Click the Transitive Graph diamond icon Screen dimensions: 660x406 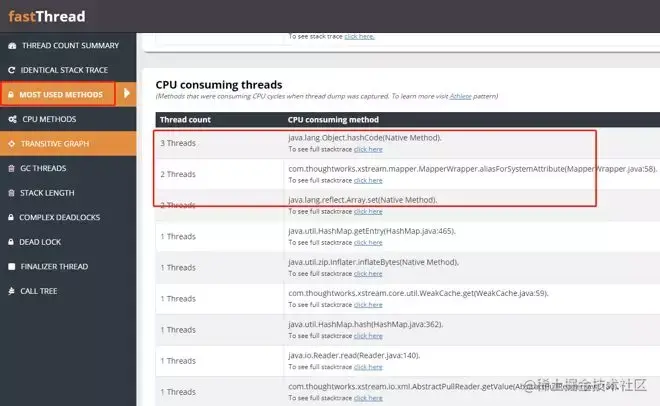coord(11,144)
